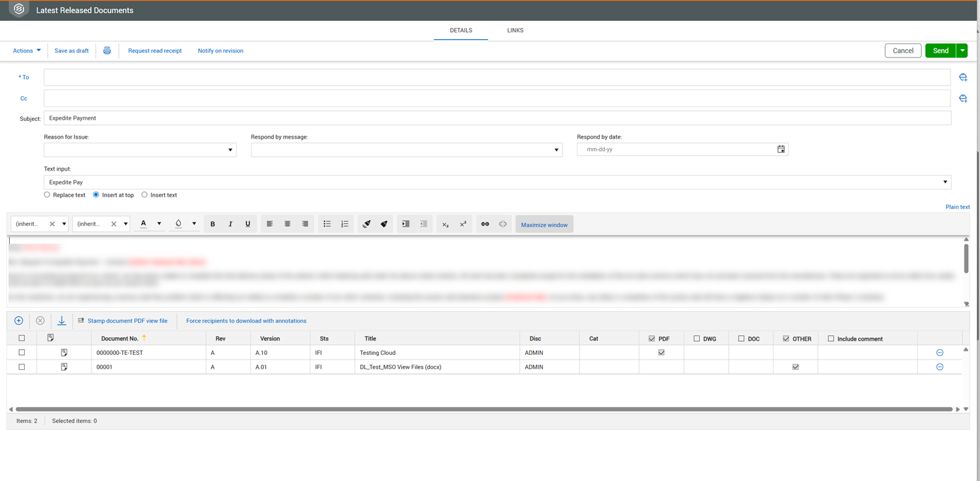Open the font color picker dropdown

159,224
